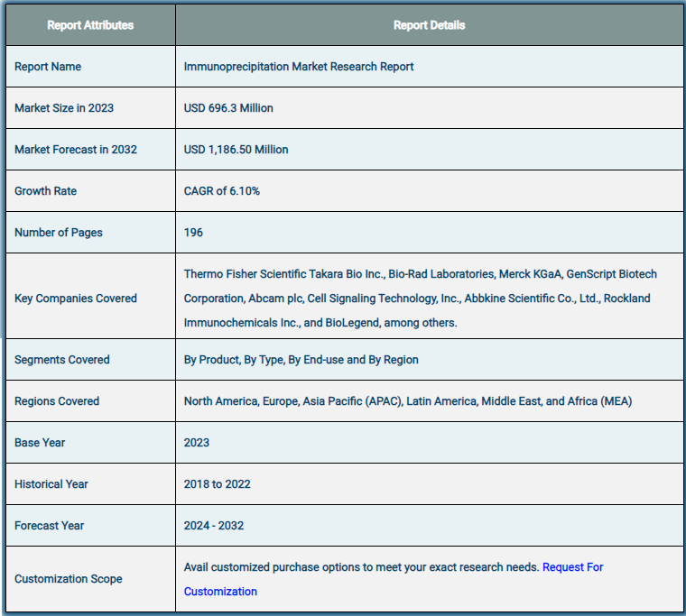
Task: Click the Regions Covered details cell
Action: 429,401
